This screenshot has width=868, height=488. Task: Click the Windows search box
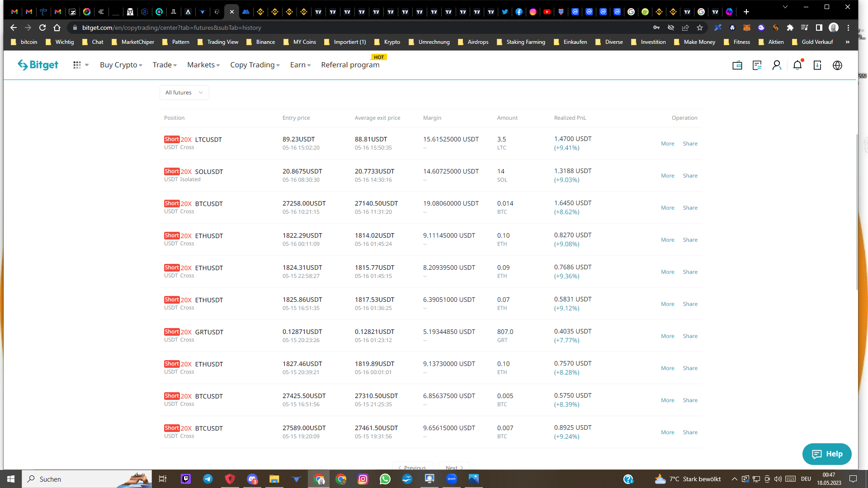click(x=86, y=479)
